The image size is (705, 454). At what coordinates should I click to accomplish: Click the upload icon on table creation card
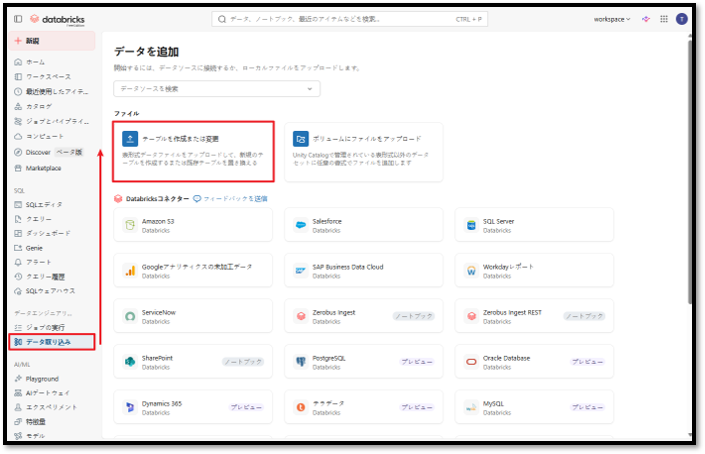[129, 139]
